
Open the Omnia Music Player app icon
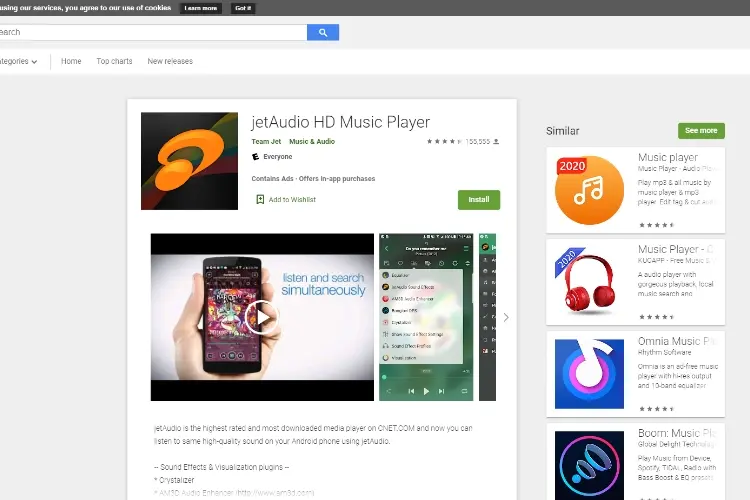(x=589, y=374)
